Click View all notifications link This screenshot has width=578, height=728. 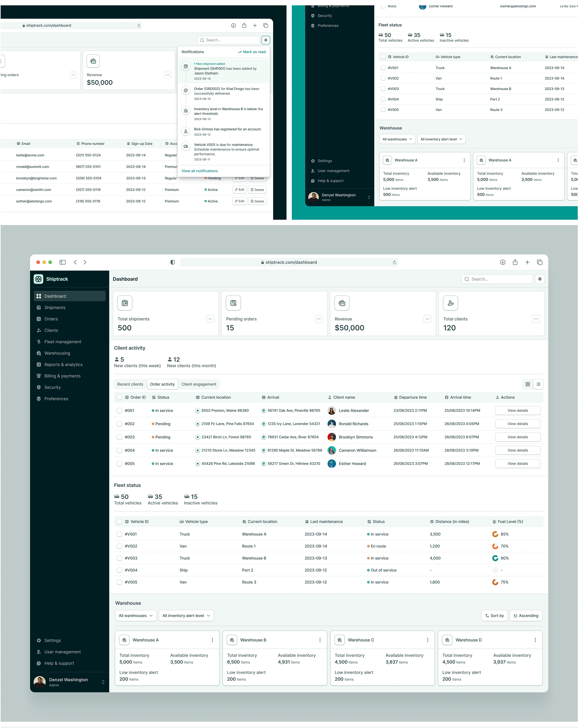200,171
